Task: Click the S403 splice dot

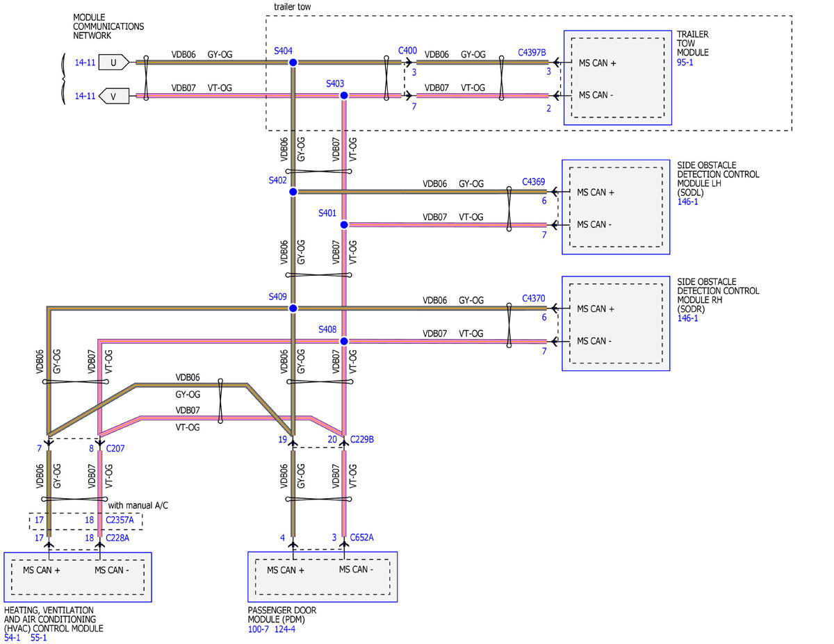Action: pyautogui.click(x=343, y=95)
